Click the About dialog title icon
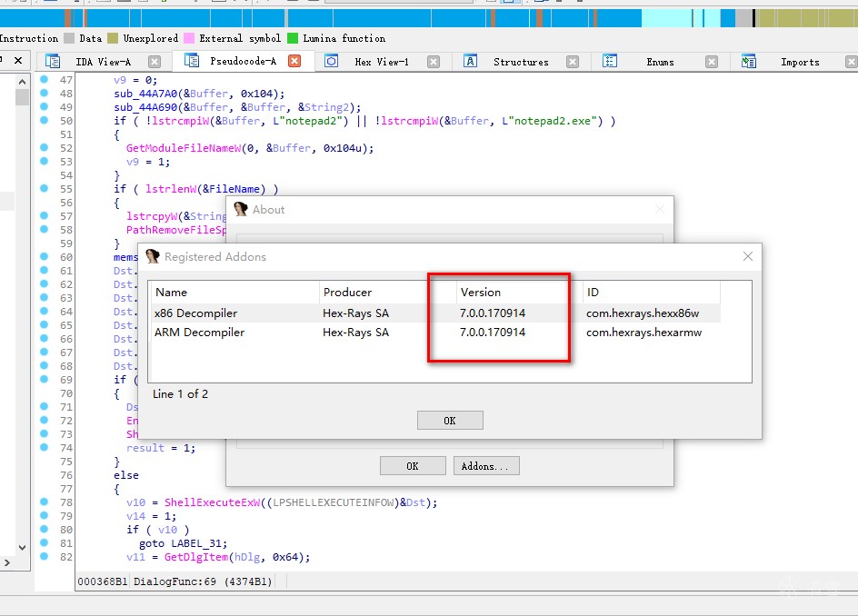Image resolution: width=858 pixels, height=616 pixels. [240, 209]
